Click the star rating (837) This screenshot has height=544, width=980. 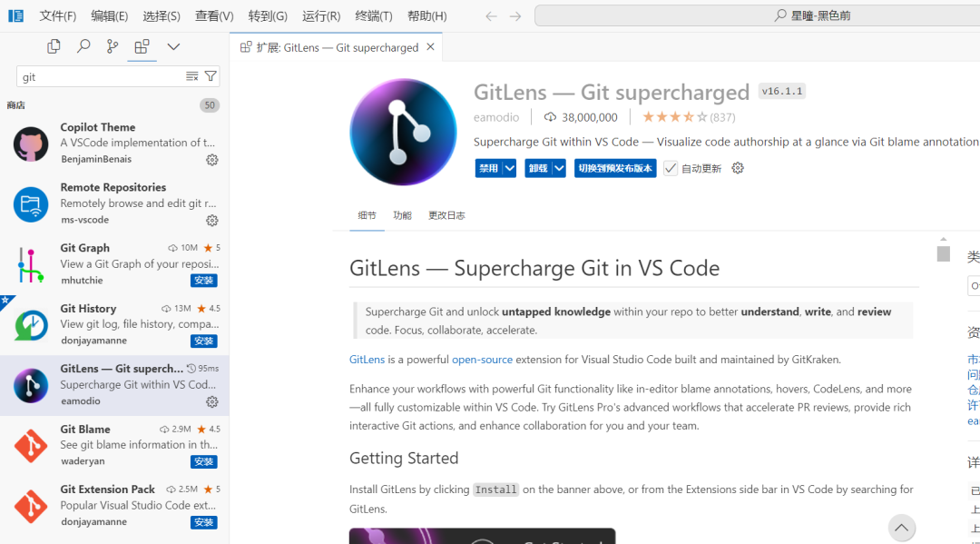tap(689, 117)
